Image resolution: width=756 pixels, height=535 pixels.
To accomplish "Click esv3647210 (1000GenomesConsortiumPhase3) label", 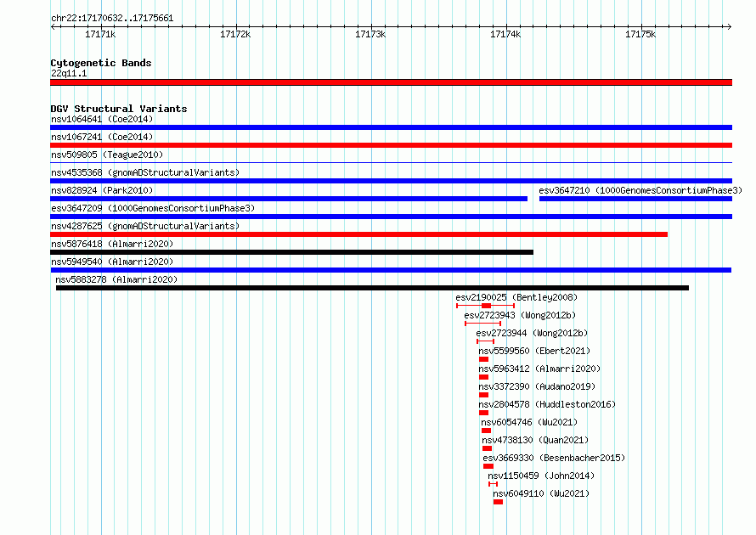I will [x=640, y=190].
